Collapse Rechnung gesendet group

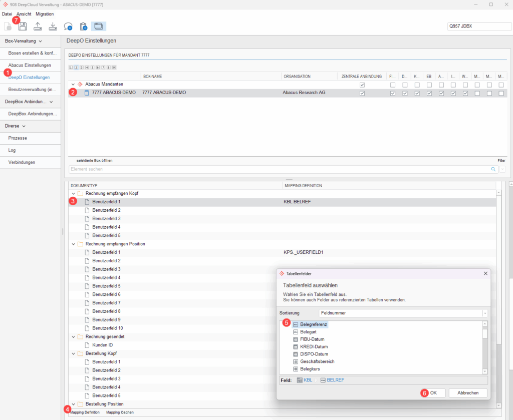click(73, 337)
